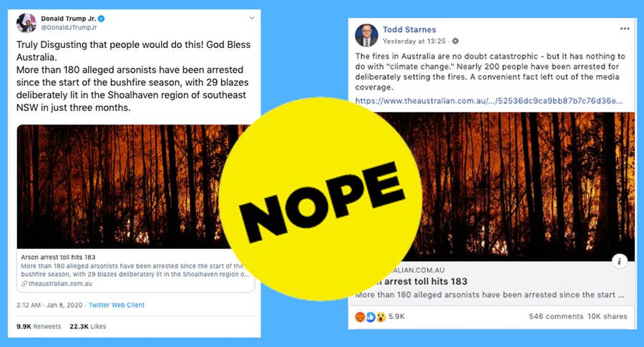Screen dimensions: 644x347
Task: Click the tweet's bushfire image thumbnail
Action: point(127,187)
